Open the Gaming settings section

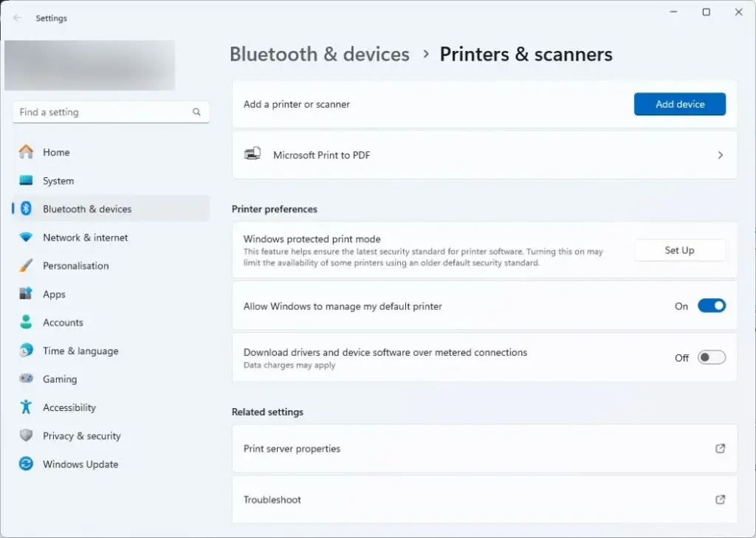click(x=59, y=379)
